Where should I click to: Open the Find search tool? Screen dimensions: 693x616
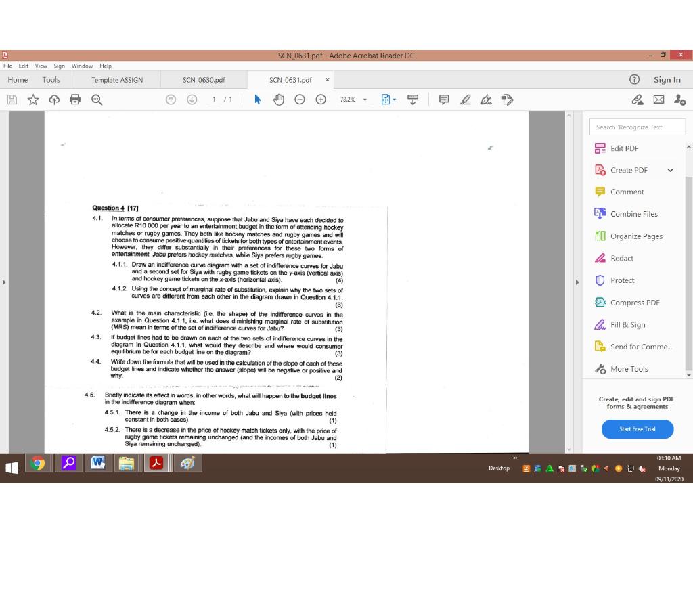97,100
